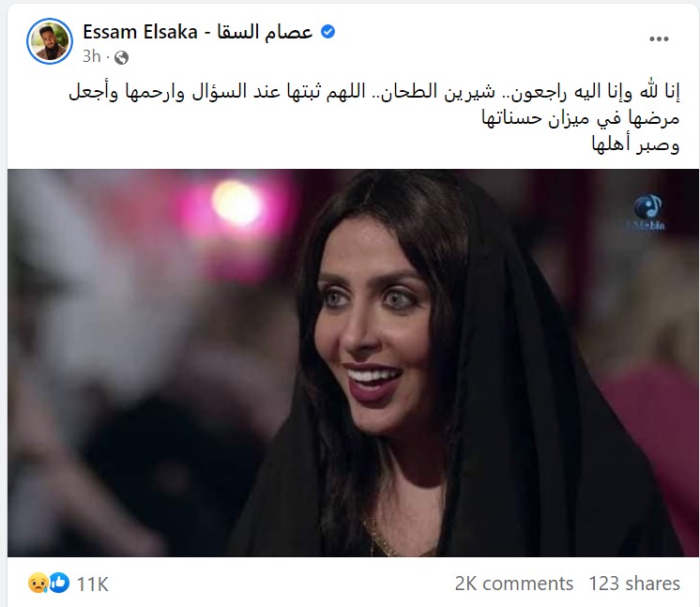The width and height of the screenshot is (700, 607).
Task: Click the blue like reaction icon
Action: tap(60, 583)
